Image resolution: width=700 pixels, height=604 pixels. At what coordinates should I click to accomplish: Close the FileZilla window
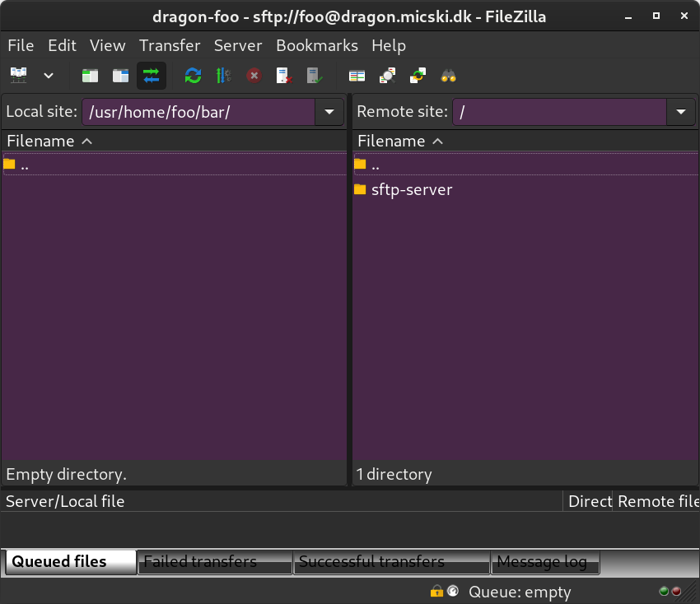coord(684,16)
